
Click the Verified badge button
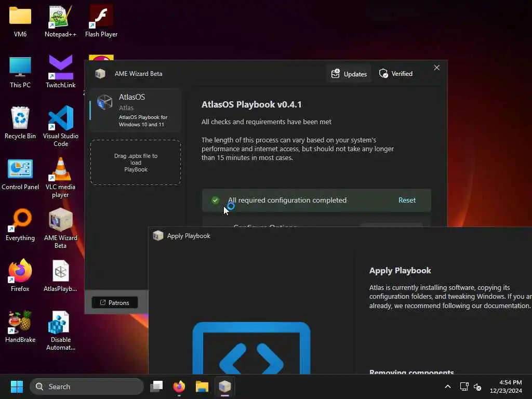(x=396, y=74)
